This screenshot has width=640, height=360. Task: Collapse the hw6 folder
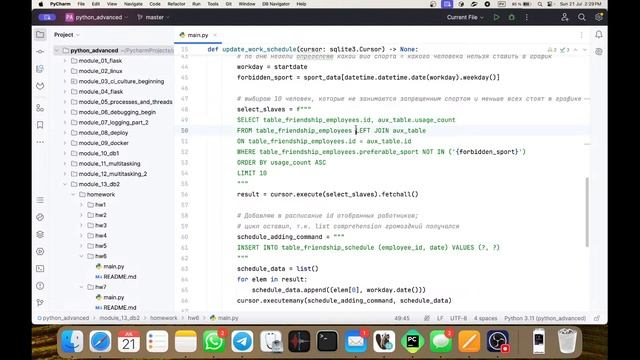[81, 256]
